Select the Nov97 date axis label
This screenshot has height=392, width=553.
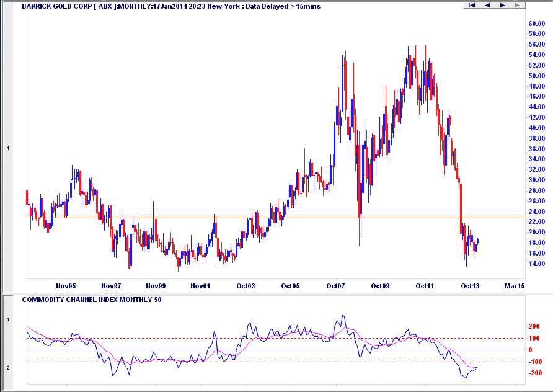111,286
